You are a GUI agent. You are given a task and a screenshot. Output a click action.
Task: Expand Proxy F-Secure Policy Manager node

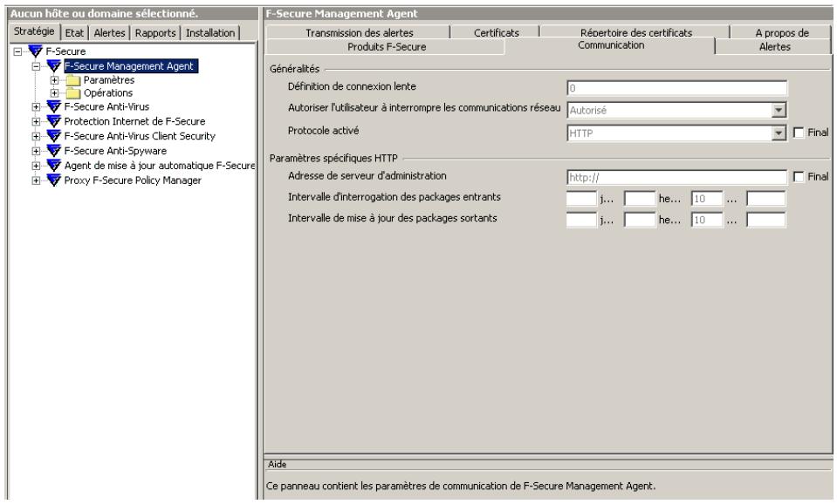(x=37, y=180)
